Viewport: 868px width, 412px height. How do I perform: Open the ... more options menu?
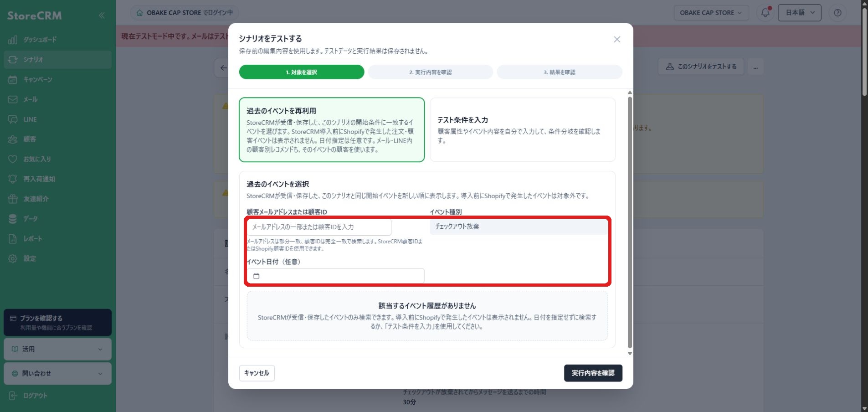coord(755,67)
